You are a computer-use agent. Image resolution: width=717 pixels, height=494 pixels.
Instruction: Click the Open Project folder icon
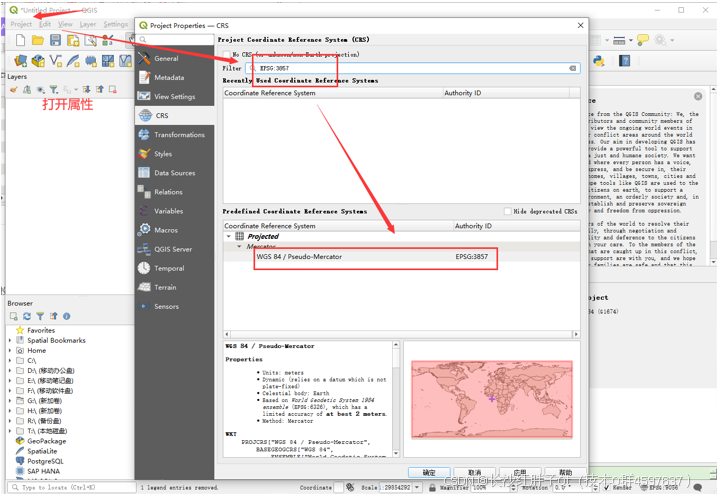point(37,40)
